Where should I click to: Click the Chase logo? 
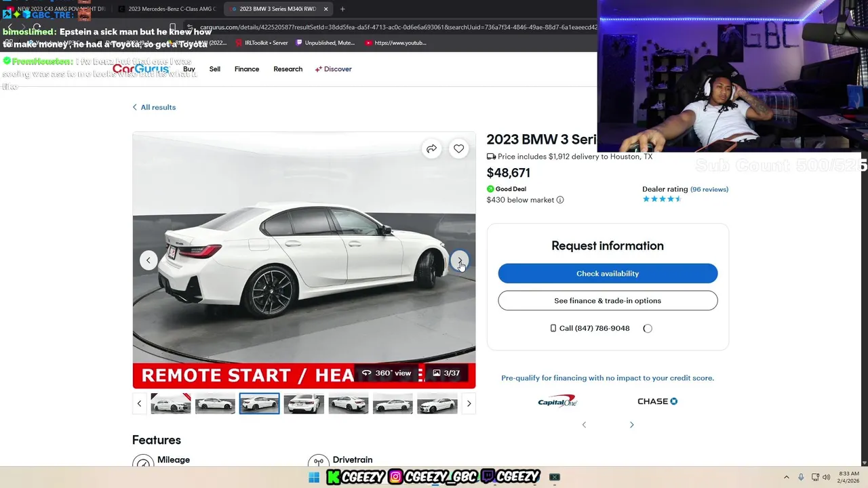click(657, 401)
